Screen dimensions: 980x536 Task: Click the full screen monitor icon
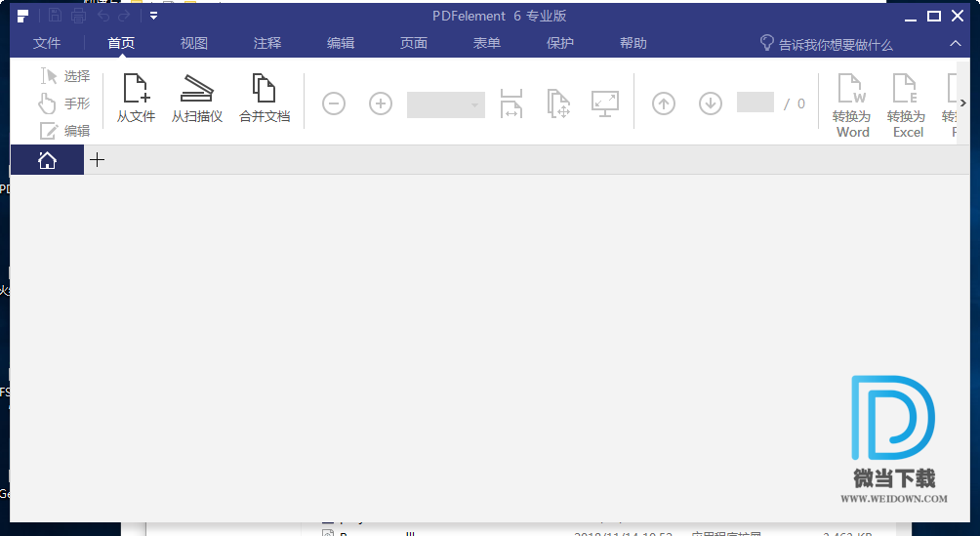605,103
